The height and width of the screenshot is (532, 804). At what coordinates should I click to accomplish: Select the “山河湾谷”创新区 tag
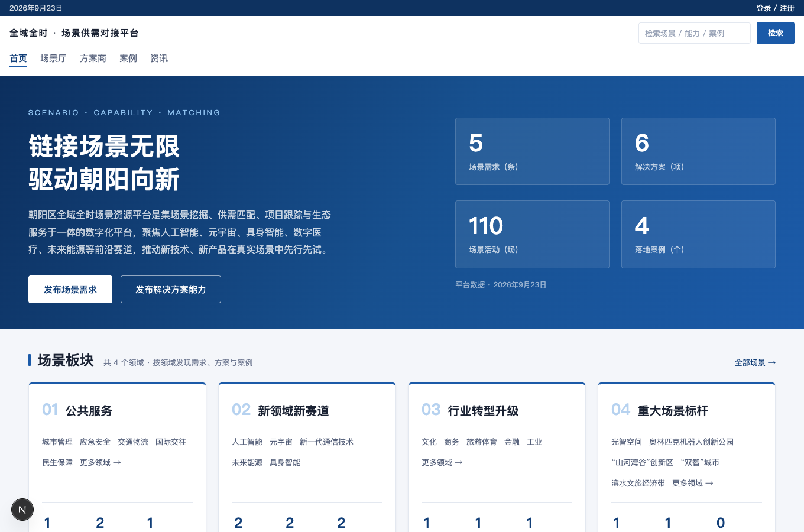(x=642, y=463)
